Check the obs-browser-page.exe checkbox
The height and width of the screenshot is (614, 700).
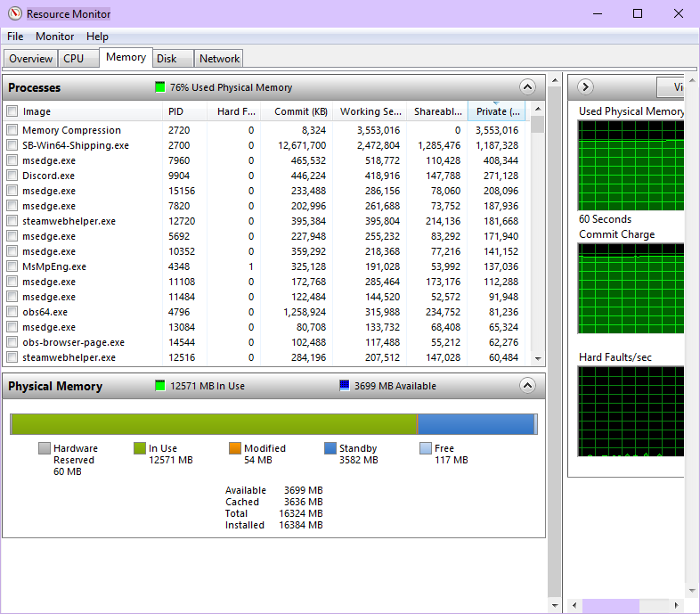12,342
